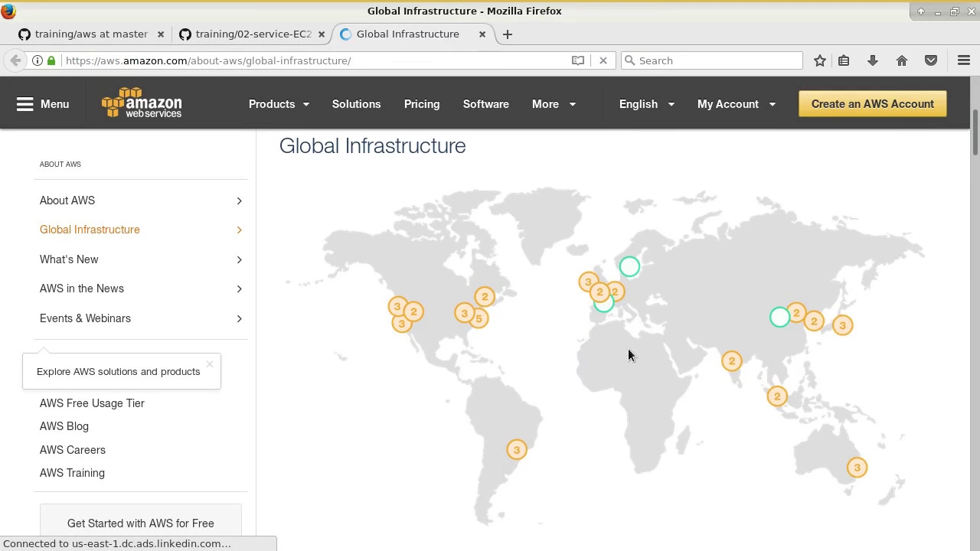Open the bookmarks list icon

point(844,60)
